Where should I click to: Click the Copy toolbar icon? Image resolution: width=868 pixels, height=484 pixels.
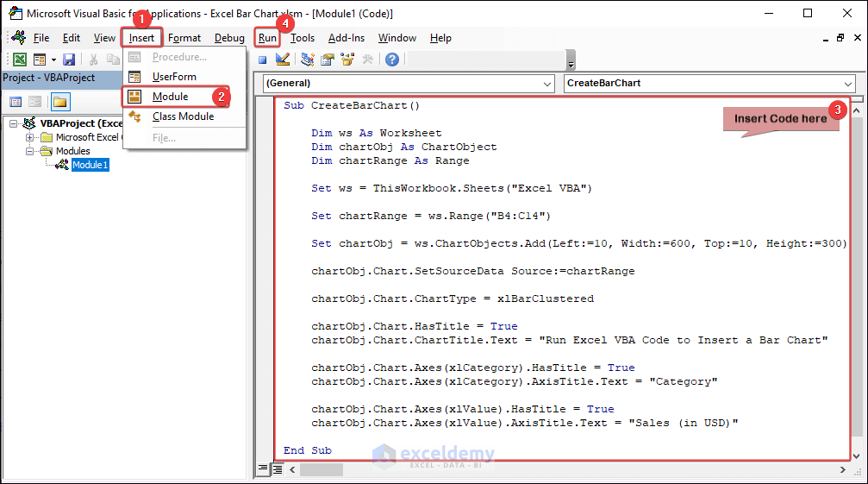tap(113, 60)
